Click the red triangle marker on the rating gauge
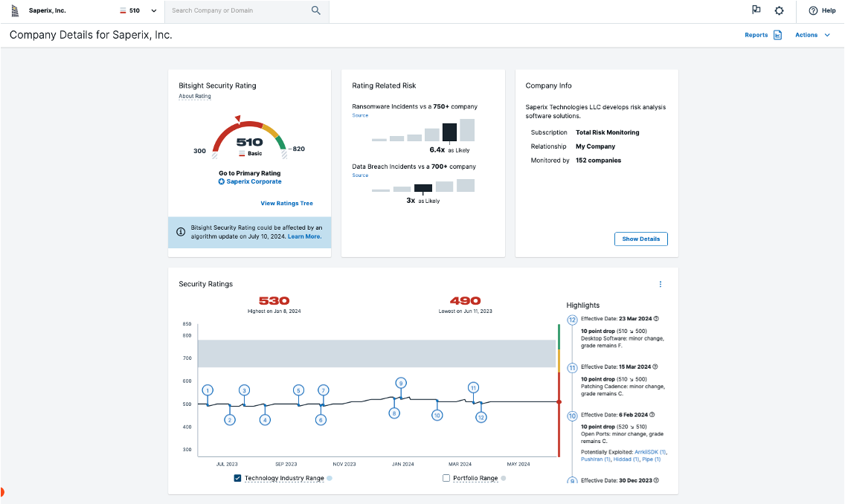845x504 pixels. click(x=238, y=118)
